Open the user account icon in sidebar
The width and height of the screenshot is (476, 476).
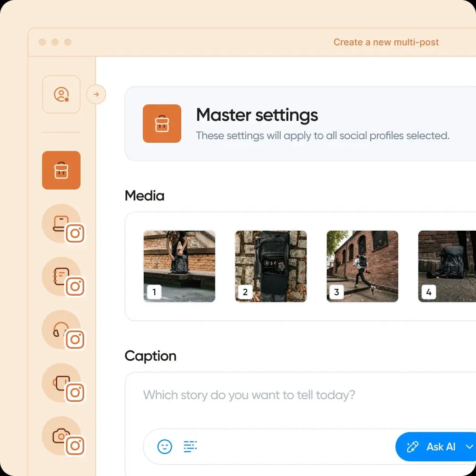[61, 94]
